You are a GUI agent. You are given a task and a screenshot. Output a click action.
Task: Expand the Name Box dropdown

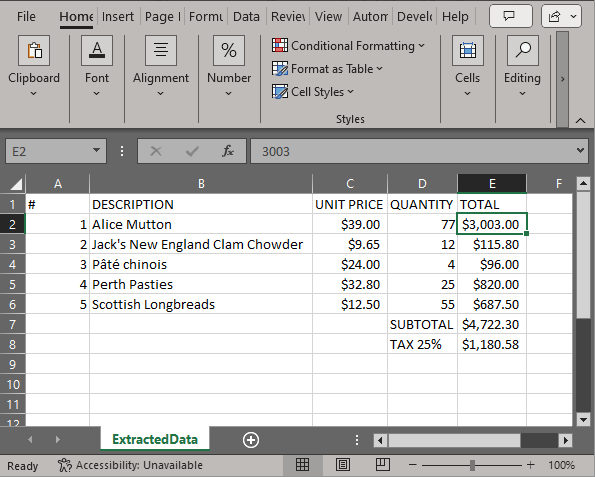coord(96,151)
